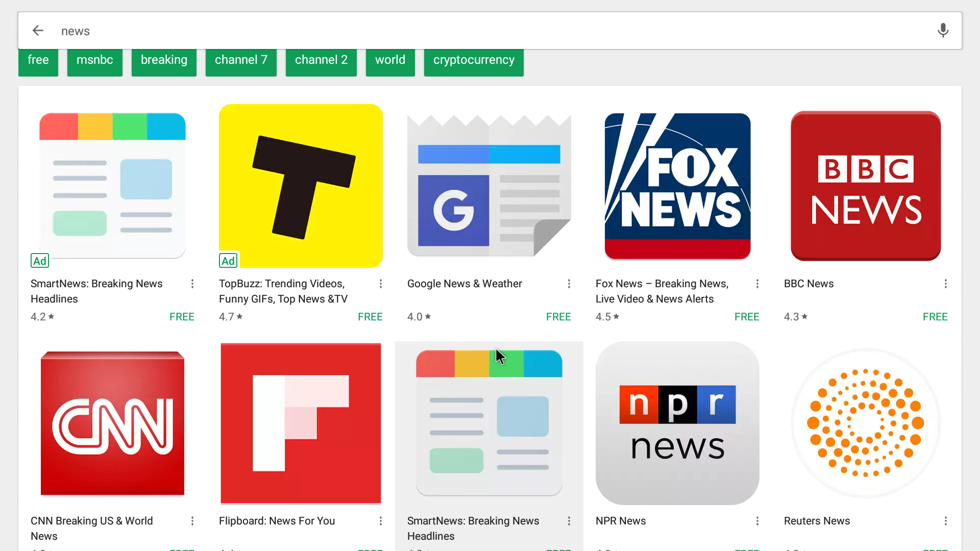The image size is (980, 551).
Task: Open the Fox News app icon
Action: [677, 186]
